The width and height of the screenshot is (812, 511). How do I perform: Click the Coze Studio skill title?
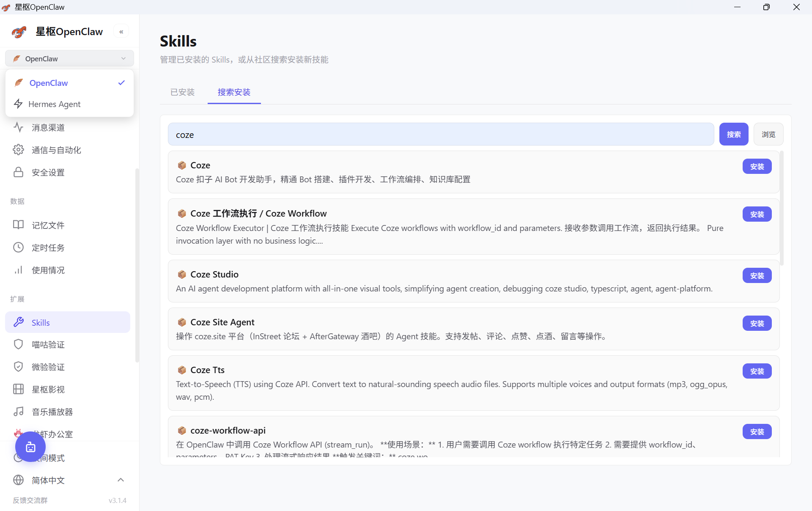[x=214, y=274]
